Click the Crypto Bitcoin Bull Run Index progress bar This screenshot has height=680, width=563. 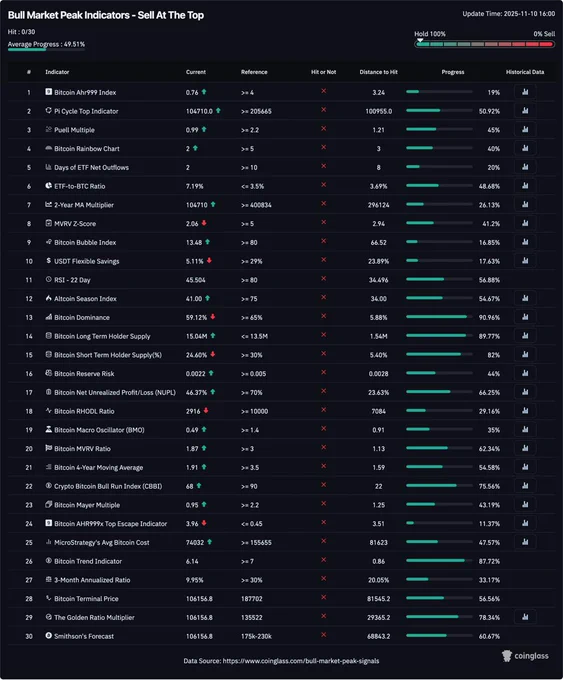click(x=439, y=486)
